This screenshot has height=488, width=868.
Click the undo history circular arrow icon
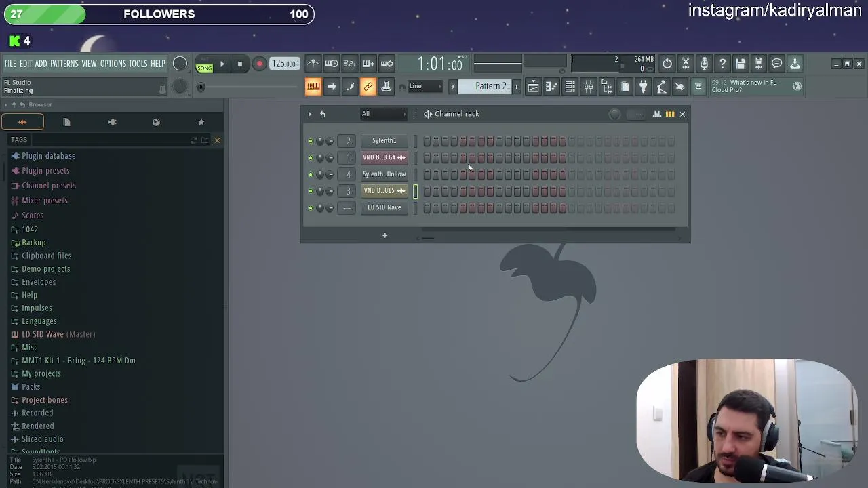(667, 64)
